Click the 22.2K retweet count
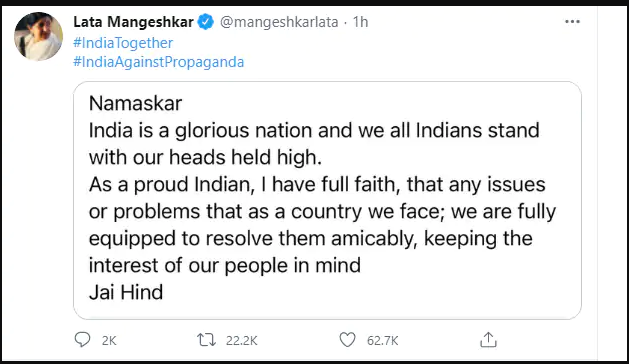 pyautogui.click(x=241, y=341)
